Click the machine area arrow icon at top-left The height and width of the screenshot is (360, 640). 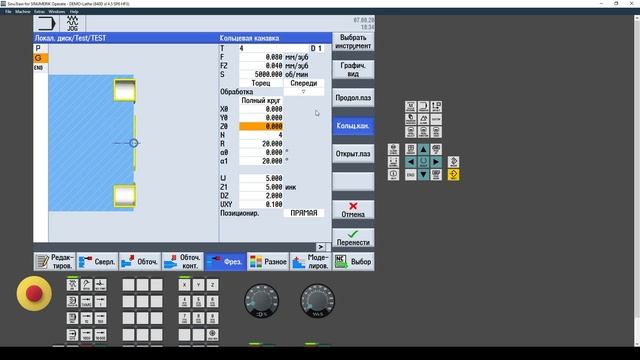tap(46, 23)
